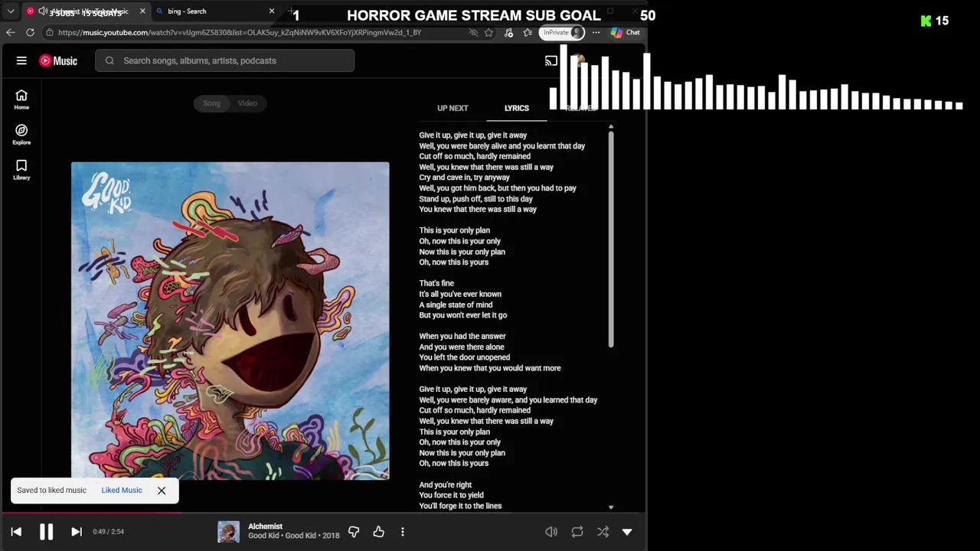Switch playback to Song mode
Viewport: 980px width, 551px height.
click(x=211, y=103)
